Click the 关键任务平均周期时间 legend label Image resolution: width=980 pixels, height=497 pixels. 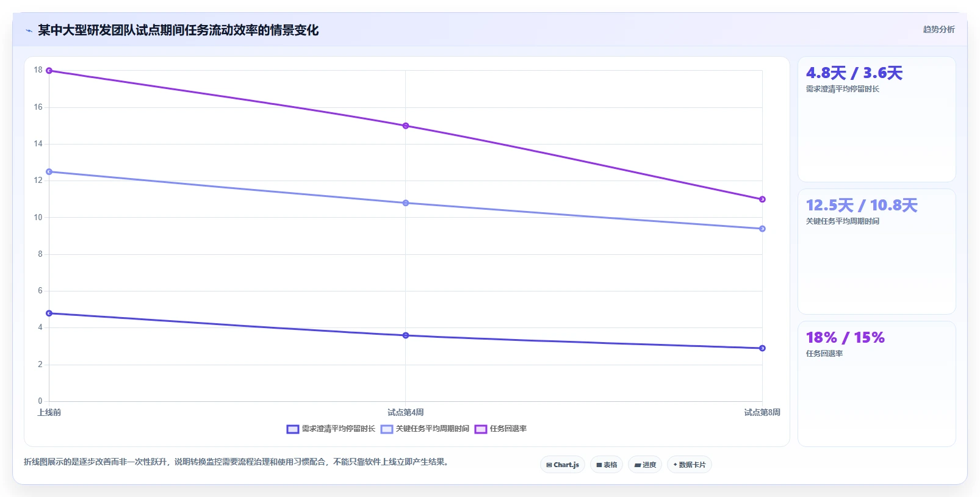point(433,429)
